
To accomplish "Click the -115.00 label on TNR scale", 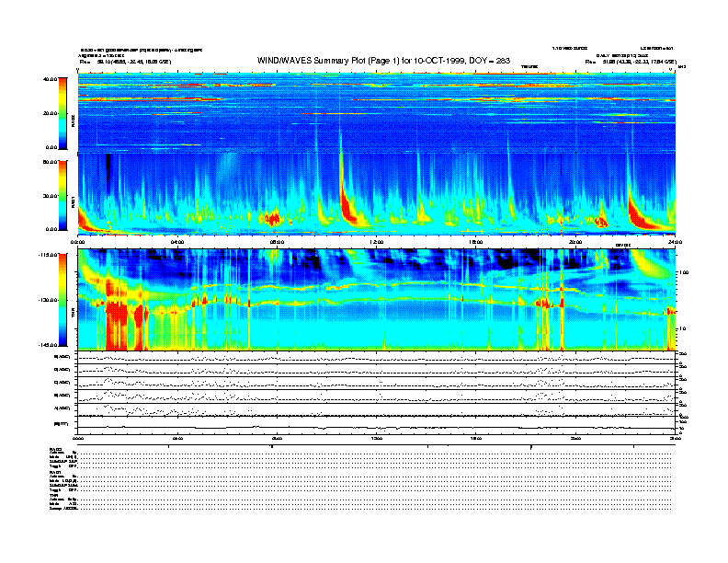I will [x=49, y=255].
